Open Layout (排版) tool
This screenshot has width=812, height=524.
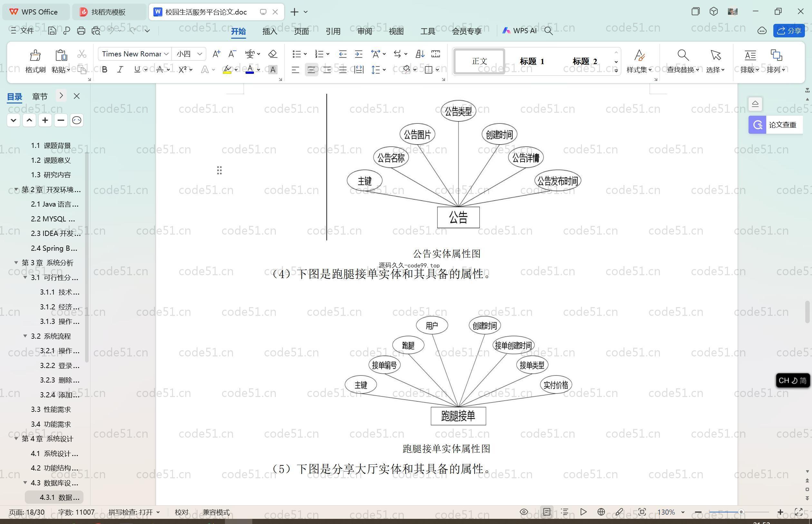[x=750, y=61]
